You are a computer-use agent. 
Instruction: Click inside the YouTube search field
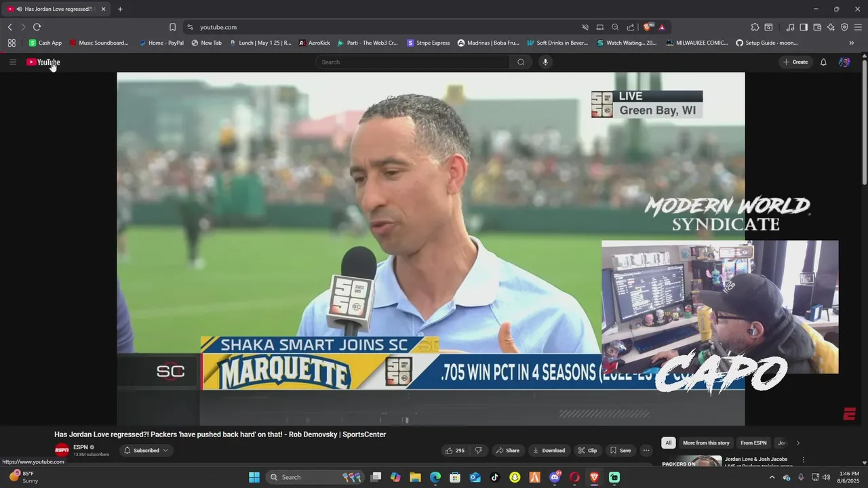click(414, 62)
